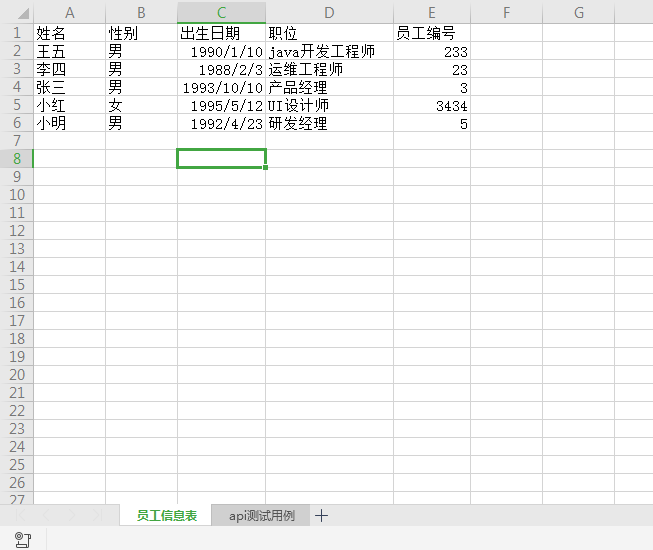
Task: Select row 26 header
Action: tap(17, 483)
